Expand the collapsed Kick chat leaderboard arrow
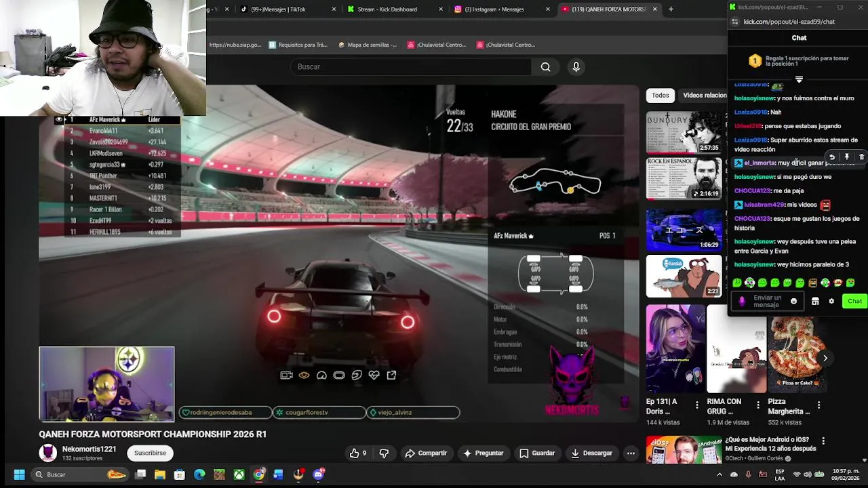The image size is (868, 488). 799,80
